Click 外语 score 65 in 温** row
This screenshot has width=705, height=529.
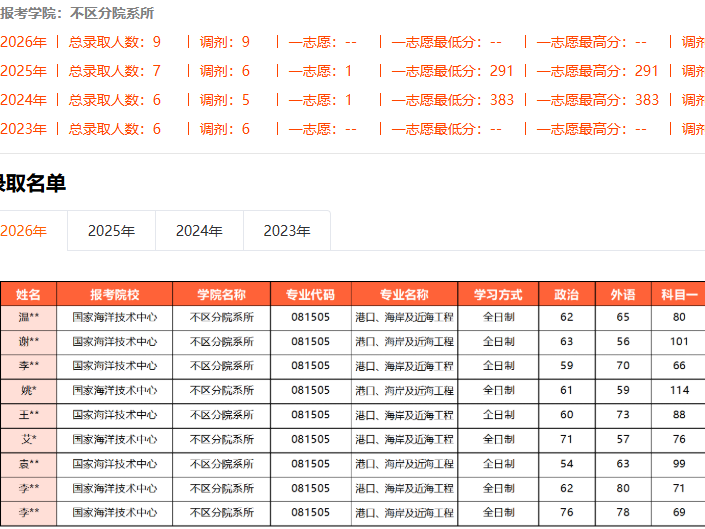point(623,317)
